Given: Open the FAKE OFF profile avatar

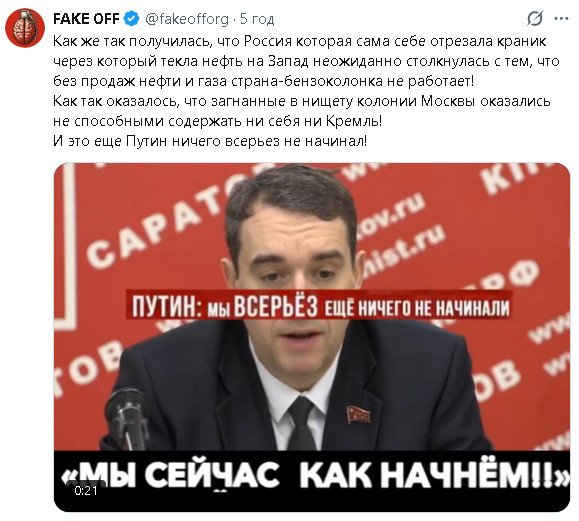Looking at the screenshot, I should pyautogui.click(x=25, y=28).
